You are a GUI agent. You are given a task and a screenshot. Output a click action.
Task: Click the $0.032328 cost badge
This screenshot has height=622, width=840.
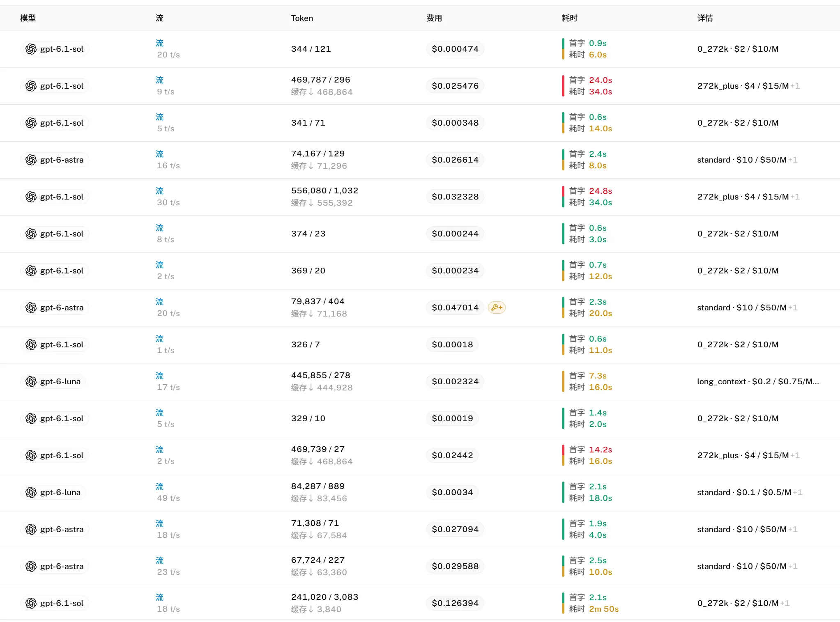455,197
